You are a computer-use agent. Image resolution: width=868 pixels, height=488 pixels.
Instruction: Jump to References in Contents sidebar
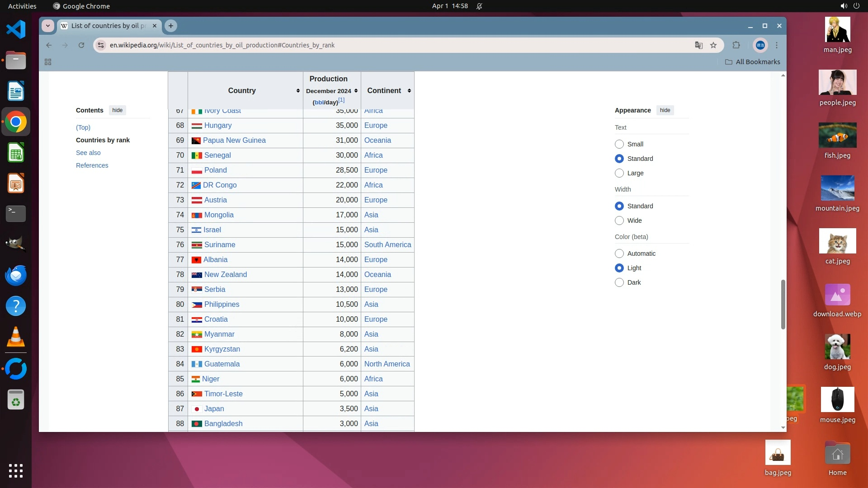[92, 165]
